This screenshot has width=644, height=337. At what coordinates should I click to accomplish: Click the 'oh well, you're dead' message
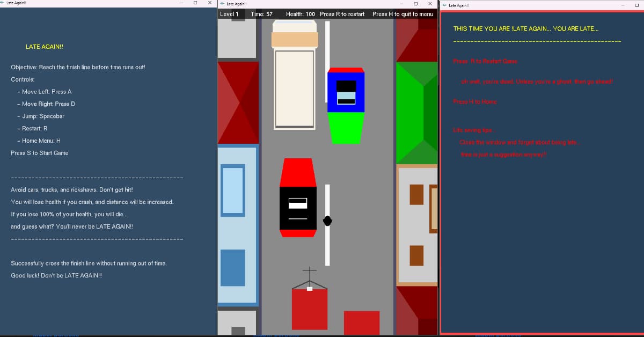[537, 82]
